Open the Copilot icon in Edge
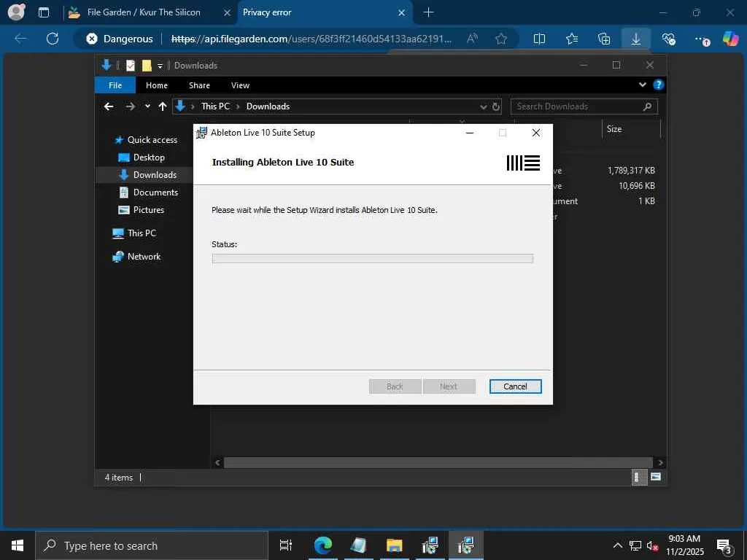This screenshot has height=560, width=747. [730, 39]
